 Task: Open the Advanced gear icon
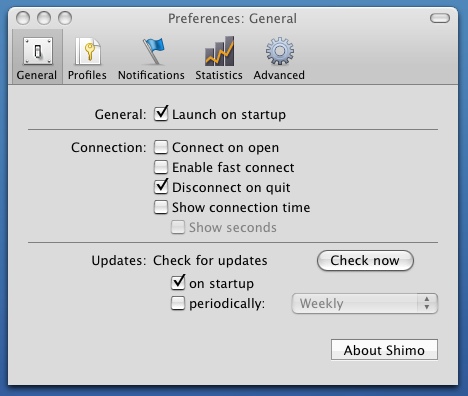click(x=280, y=51)
